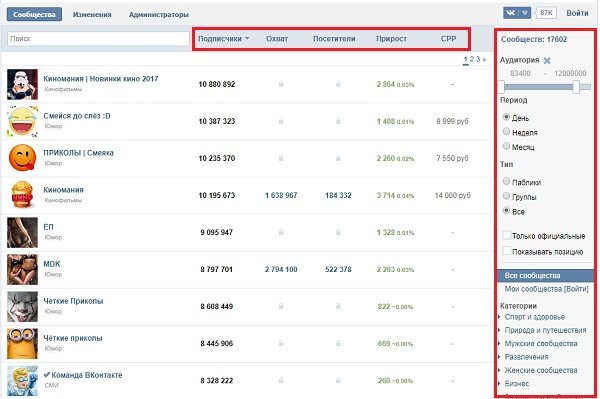
Task: Click the minion avatar of Чёткие приколы
Action: 22,344
